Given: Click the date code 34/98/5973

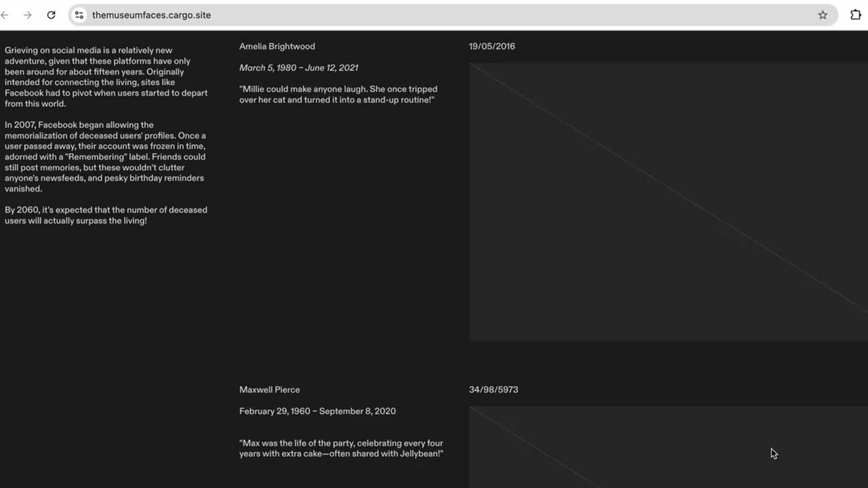Looking at the screenshot, I should tap(494, 390).
